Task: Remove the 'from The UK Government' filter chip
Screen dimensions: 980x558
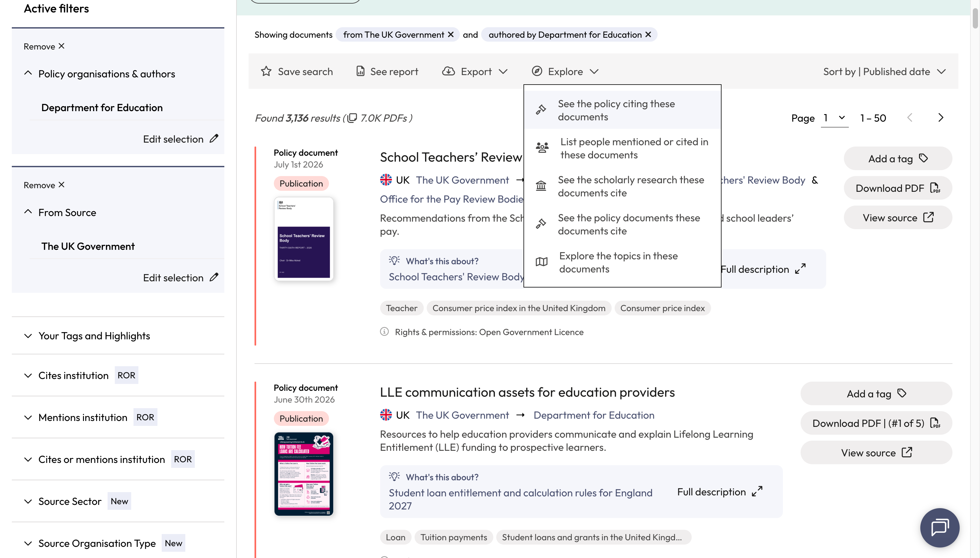Action: click(x=451, y=34)
